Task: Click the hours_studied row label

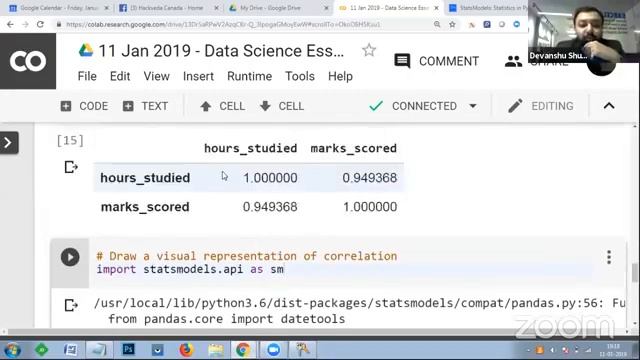Action: 145,178
